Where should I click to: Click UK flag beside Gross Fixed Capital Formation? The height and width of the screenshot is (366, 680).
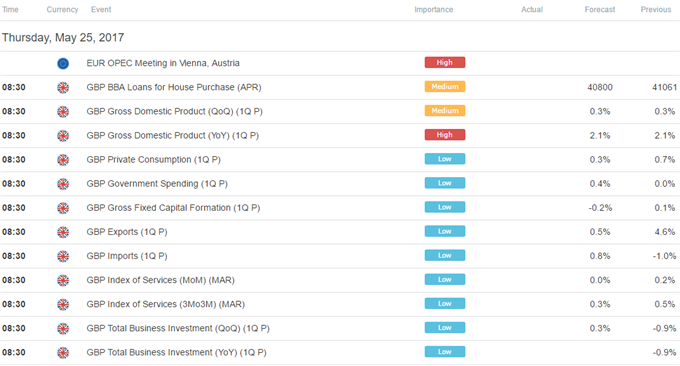coord(63,208)
